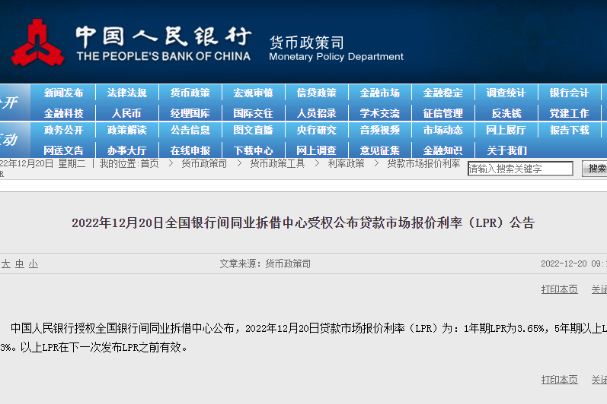Open 音频视频 section
Image resolution: width=607 pixels, height=404 pixels.
[380, 130]
